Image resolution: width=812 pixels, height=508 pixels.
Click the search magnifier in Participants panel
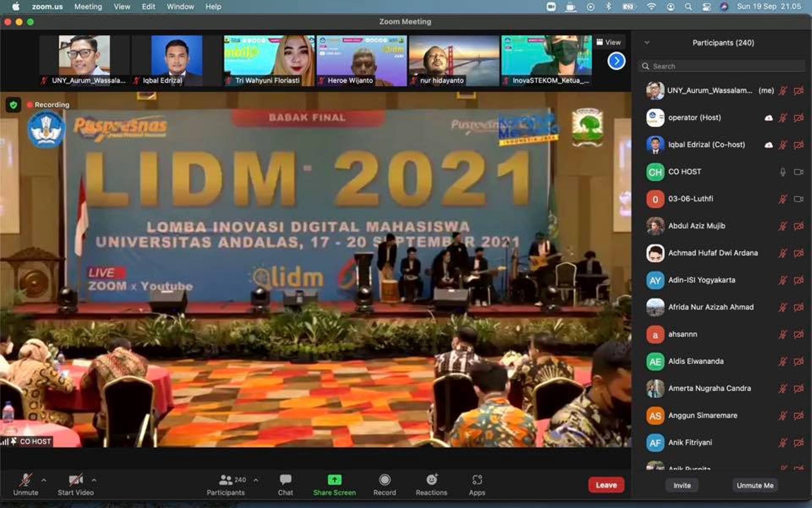[645, 66]
